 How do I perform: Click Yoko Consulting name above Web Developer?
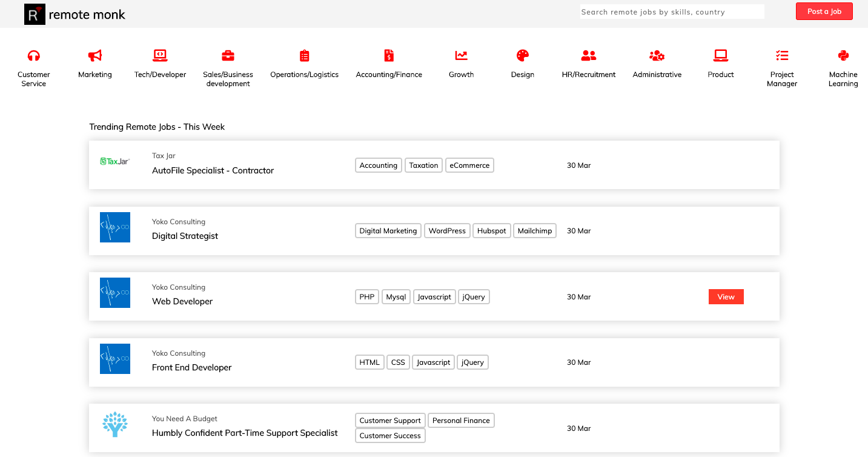pos(179,287)
